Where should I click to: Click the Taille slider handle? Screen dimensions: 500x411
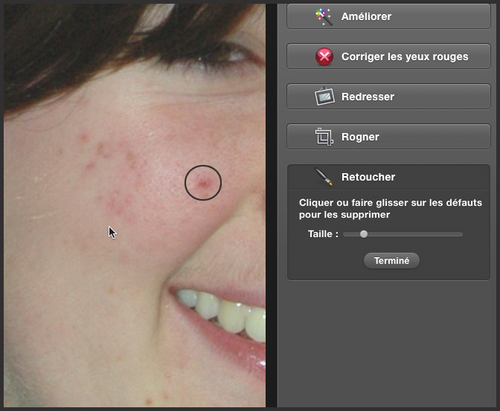(364, 234)
